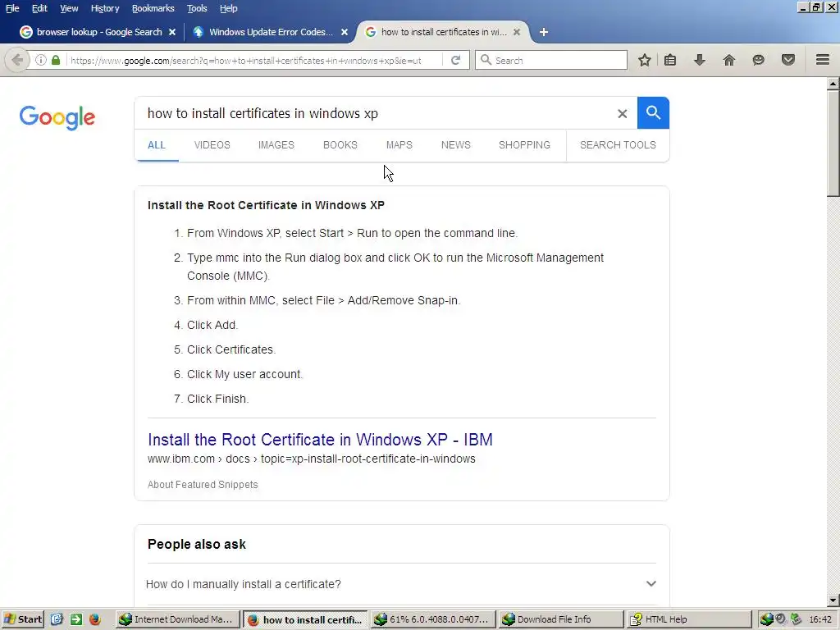This screenshot has width=840, height=630.
Task: Click the vertical scrollbar down arrow
Action: click(x=833, y=600)
